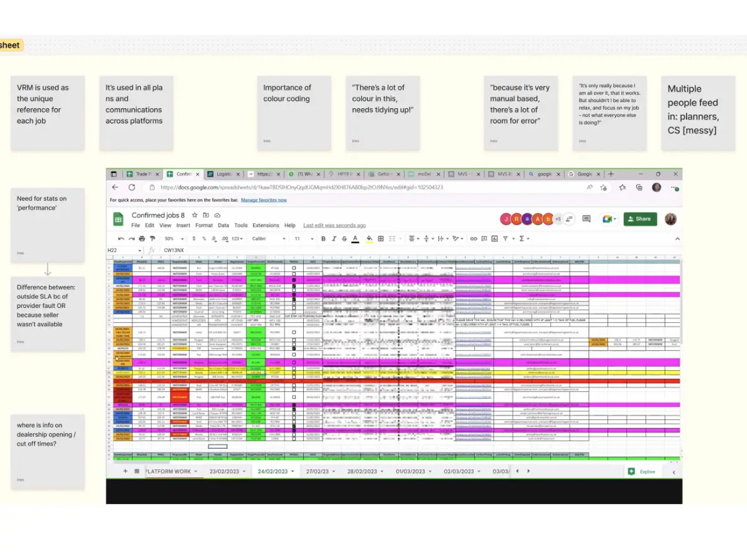Open the comment history icon
The image size is (747, 560).
(586, 219)
